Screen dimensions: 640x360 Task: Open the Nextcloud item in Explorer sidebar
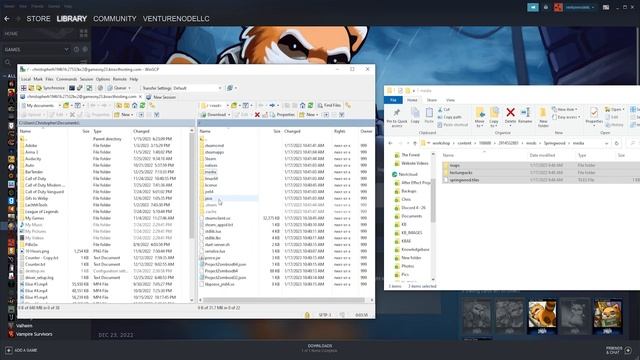[404, 174]
